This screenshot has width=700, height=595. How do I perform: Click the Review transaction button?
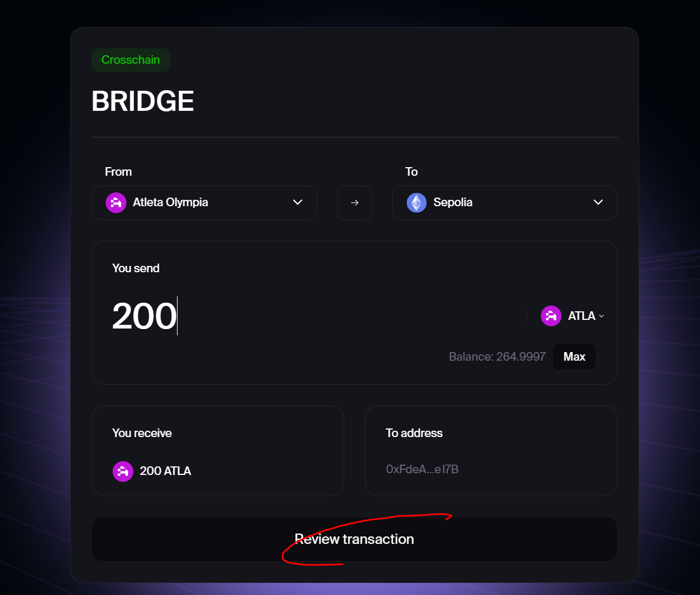pyautogui.click(x=355, y=539)
